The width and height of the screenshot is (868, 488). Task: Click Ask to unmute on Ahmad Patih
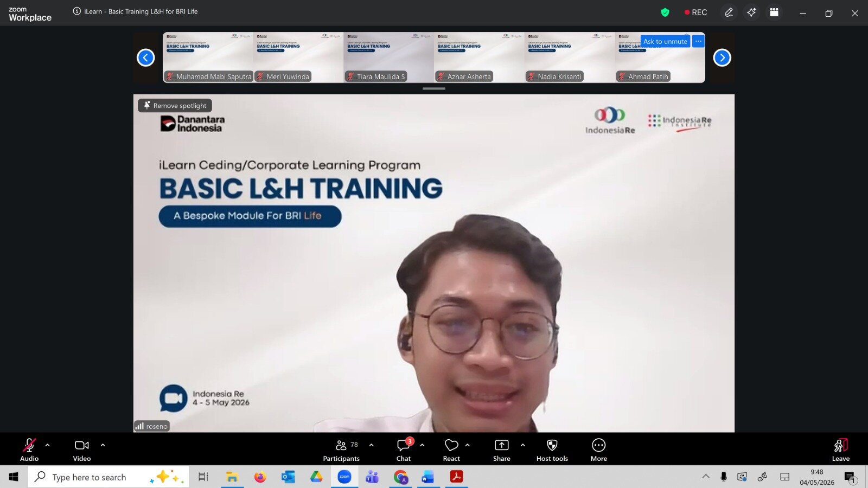(665, 41)
